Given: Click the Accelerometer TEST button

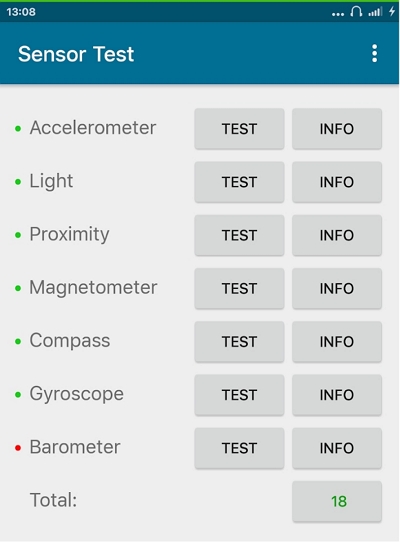Looking at the screenshot, I should [x=239, y=129].
